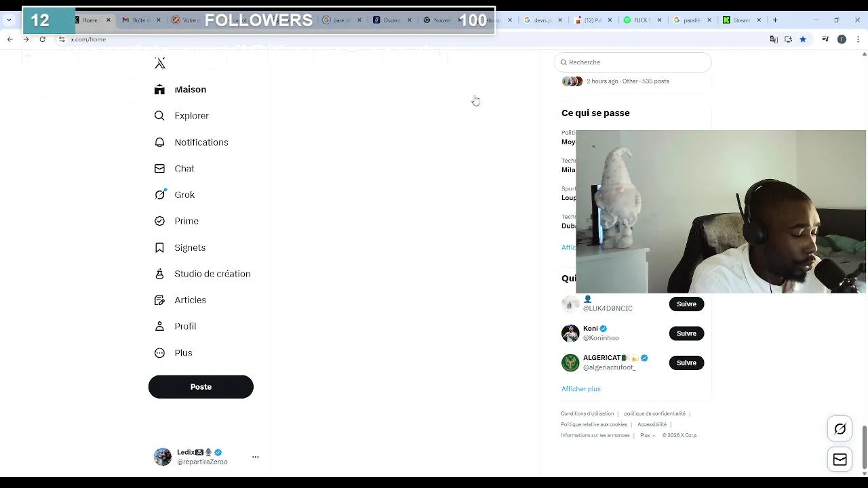Open Chrome tab search dropdown arrow
Screen dimensions: 868x488
9,20
